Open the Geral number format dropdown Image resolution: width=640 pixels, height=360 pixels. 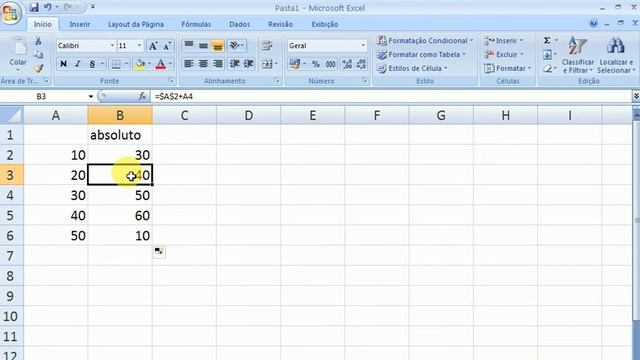pos(362,46)
